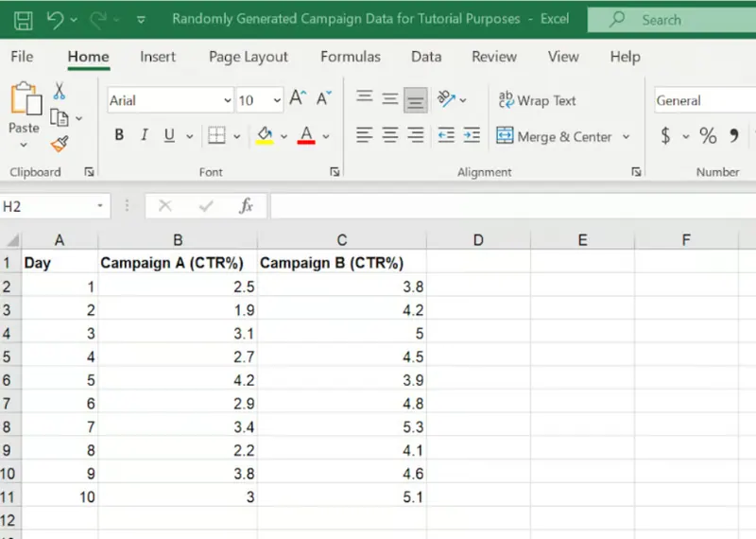Open the Arial font name dropdown

tap(227, 100)
